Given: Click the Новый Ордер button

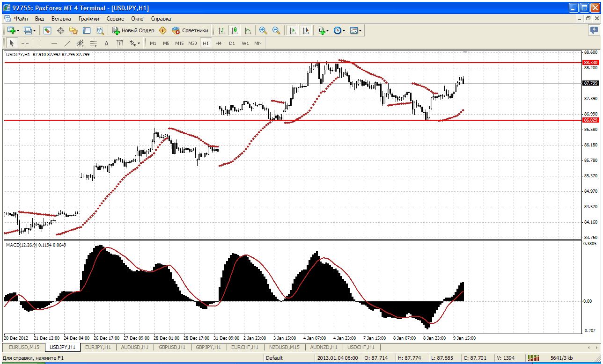Looking at the screenshot, I should 133,30.
